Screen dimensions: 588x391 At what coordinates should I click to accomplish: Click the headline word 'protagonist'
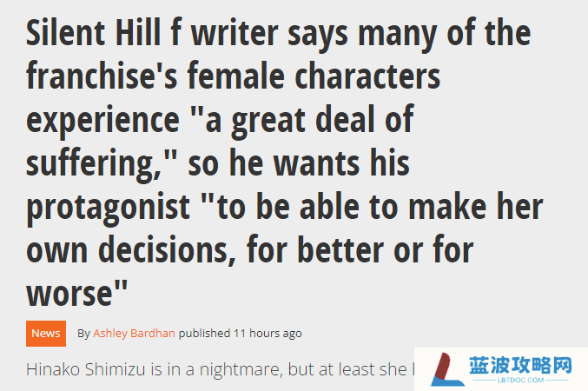tap(108, 208)
